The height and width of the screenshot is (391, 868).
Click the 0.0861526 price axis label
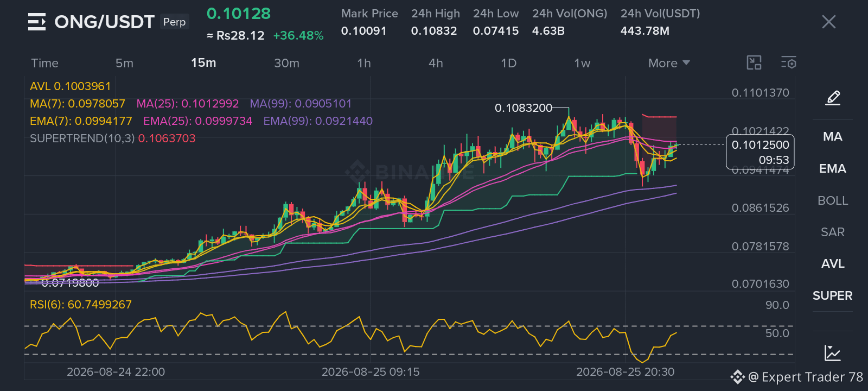pyautogui.click(x=760, y=208)
